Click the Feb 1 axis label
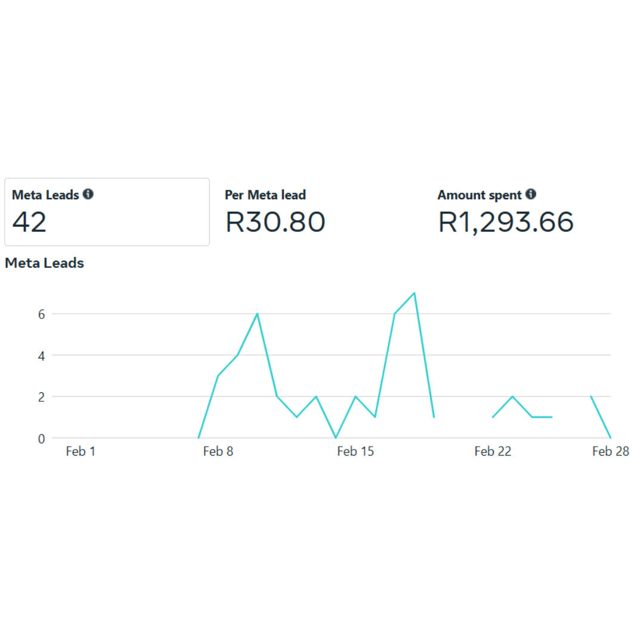Viewport: 644px width, 644px height. click(x=80, y=451)
